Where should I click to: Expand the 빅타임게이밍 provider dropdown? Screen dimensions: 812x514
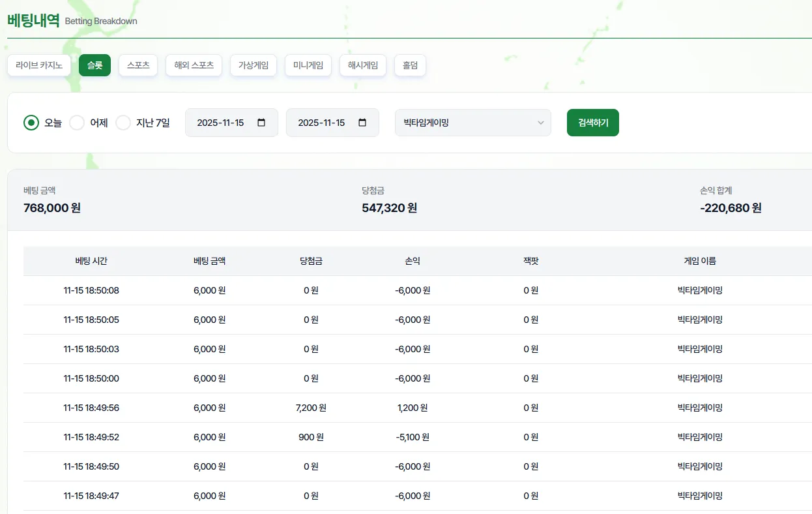(x=473, y=123)
